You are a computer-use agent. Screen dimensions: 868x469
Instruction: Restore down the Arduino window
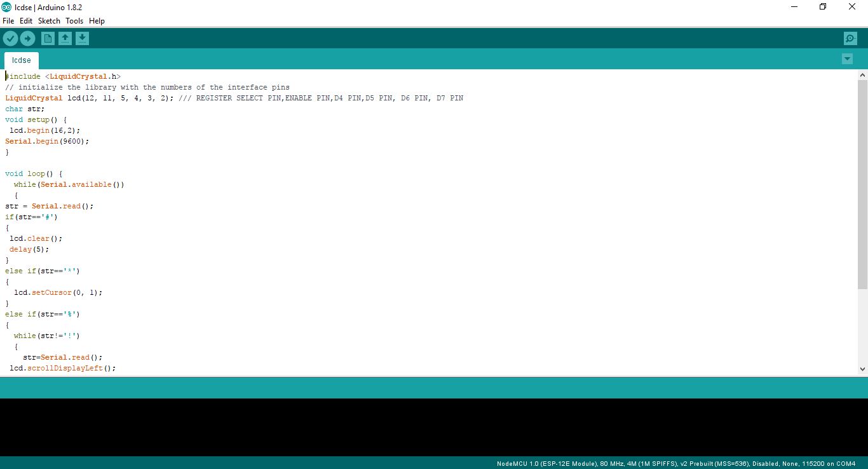point(823,7)
